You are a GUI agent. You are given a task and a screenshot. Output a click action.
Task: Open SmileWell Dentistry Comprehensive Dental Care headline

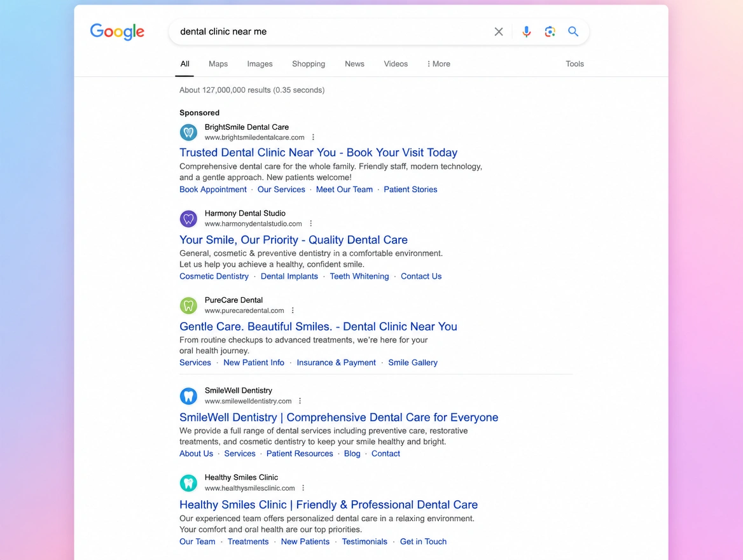pos(339,417)
